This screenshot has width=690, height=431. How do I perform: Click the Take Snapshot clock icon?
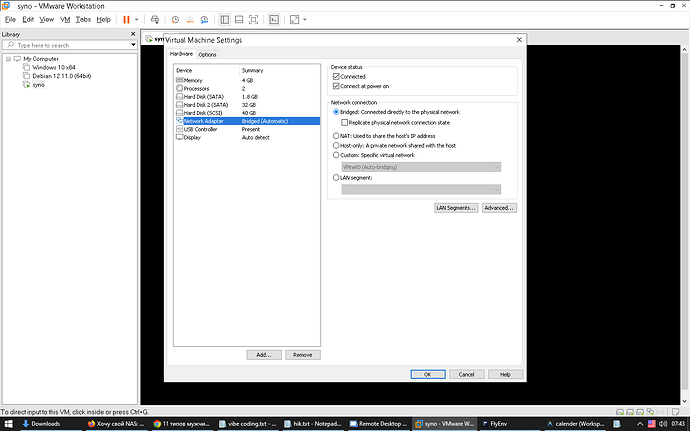pyautogui.click(x=175, y=19)
